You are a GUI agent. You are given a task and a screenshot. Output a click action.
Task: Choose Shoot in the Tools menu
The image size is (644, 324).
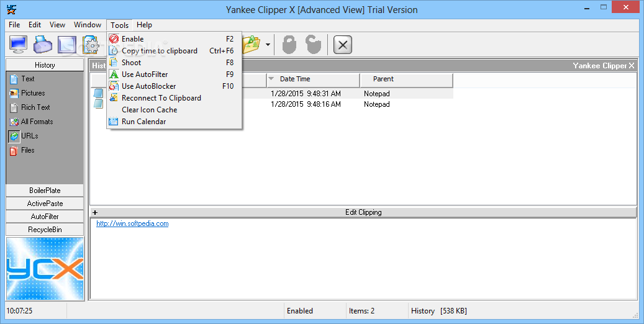tap(174, 63)
